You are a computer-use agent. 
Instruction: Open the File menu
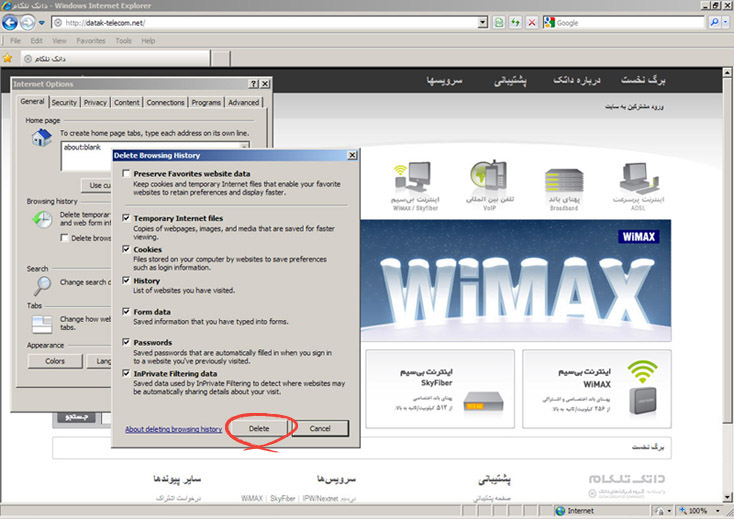[15, 41]
